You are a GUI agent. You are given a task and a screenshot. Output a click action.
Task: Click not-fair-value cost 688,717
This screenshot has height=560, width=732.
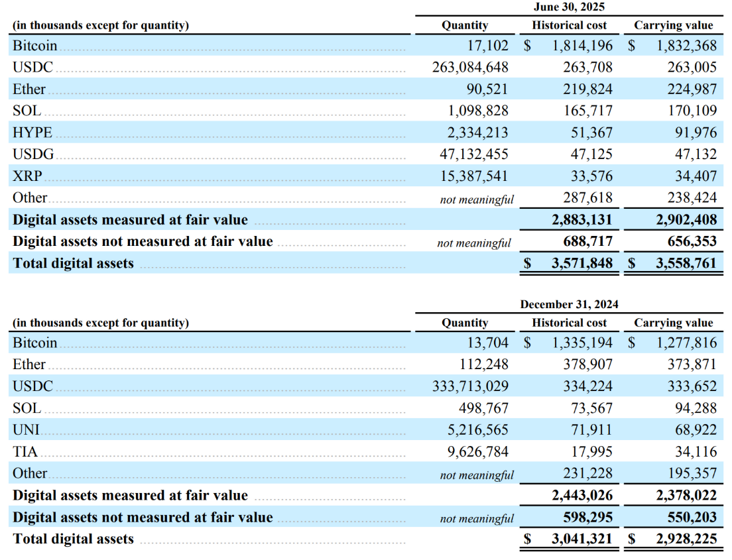(x=587, y=241)
